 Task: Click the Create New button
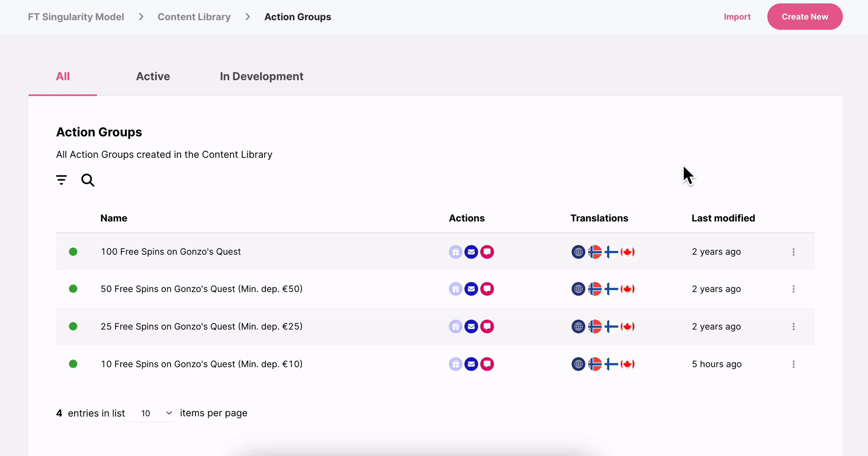805,17
